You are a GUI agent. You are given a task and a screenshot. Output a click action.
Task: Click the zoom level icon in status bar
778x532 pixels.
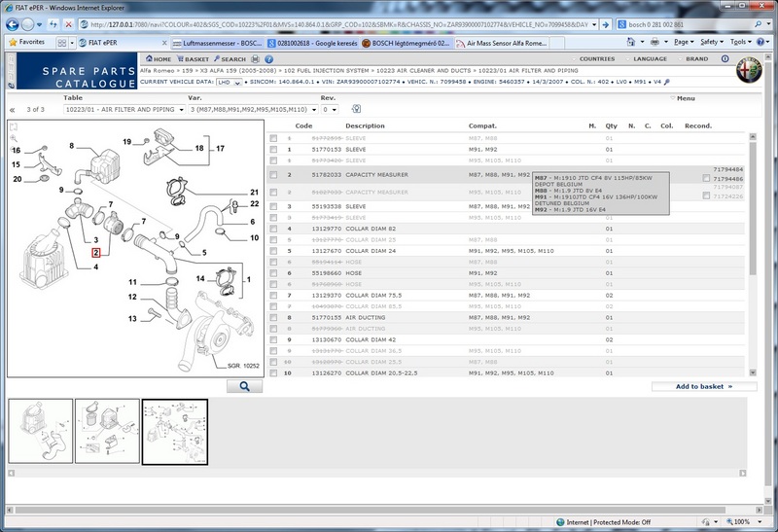[x=730, y=522]
